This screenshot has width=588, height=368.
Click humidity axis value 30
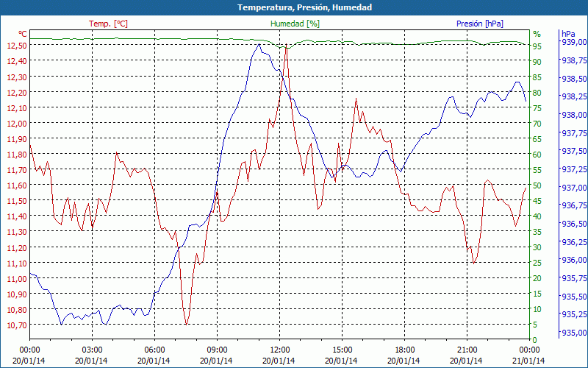coord(537,247)
